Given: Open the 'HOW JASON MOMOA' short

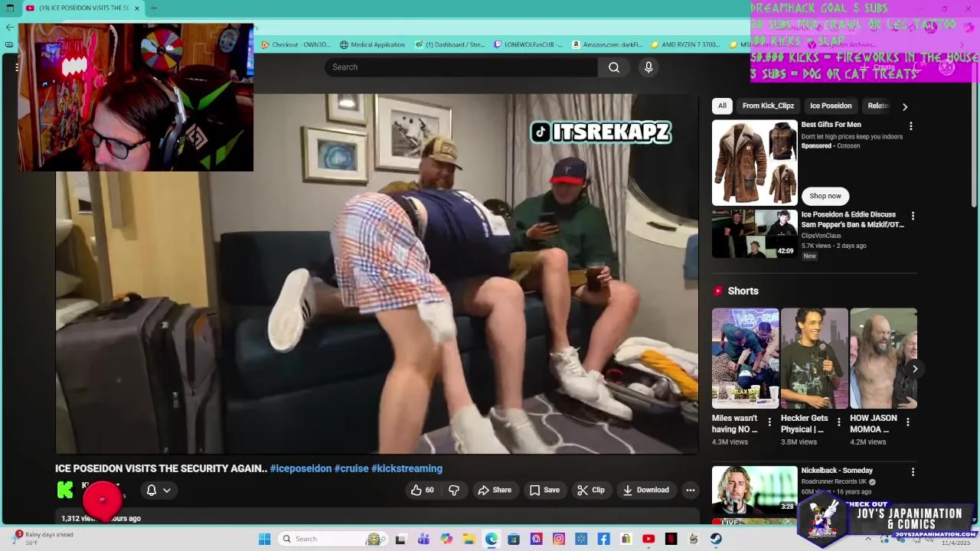Looking at the screenshot, I should click(x=884, y=358).
